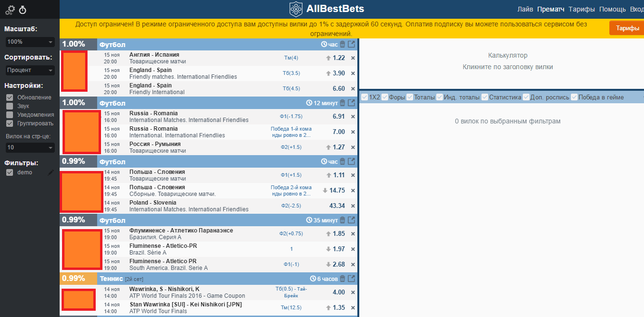Open settings gears icon in sidebar
644x317 pixels.
[x=10, y=10]
